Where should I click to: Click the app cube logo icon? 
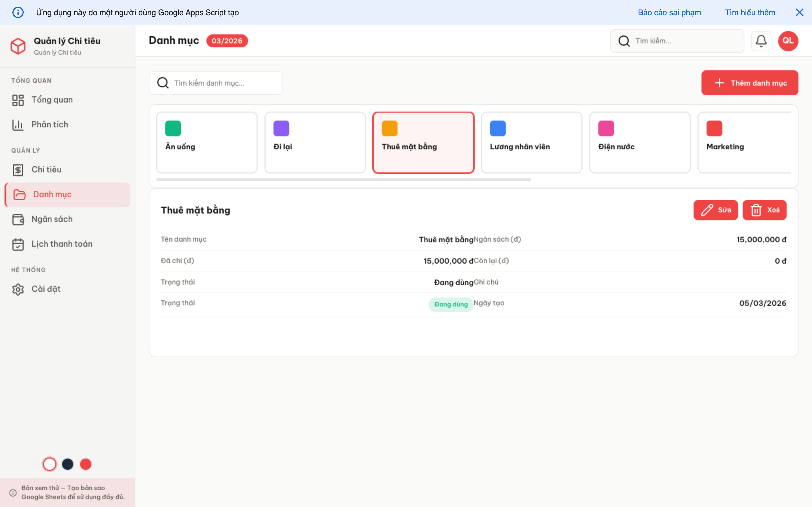pos(18,46)
